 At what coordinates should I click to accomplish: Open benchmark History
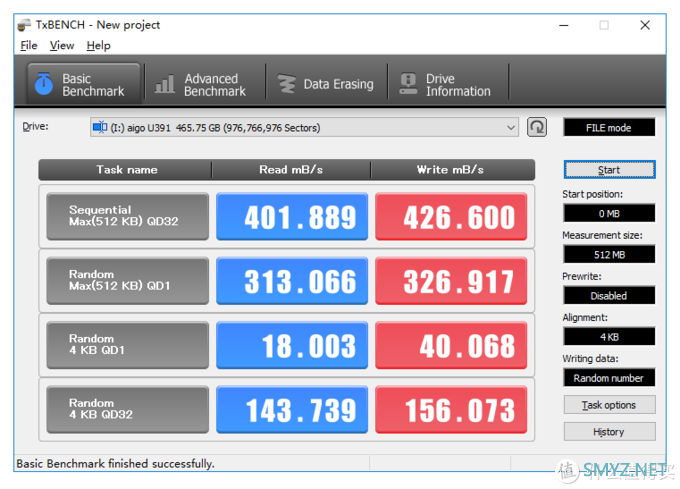pos(609,432)
